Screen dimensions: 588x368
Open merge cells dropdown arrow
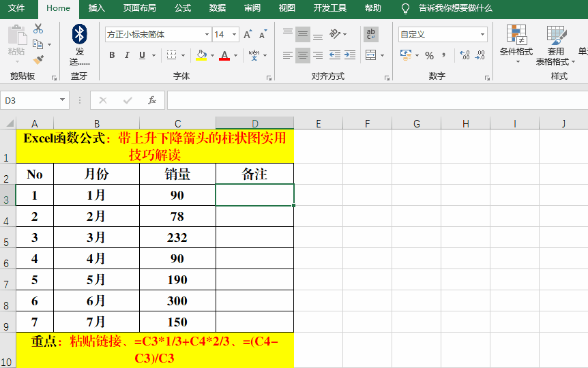[x=382, y=55]
